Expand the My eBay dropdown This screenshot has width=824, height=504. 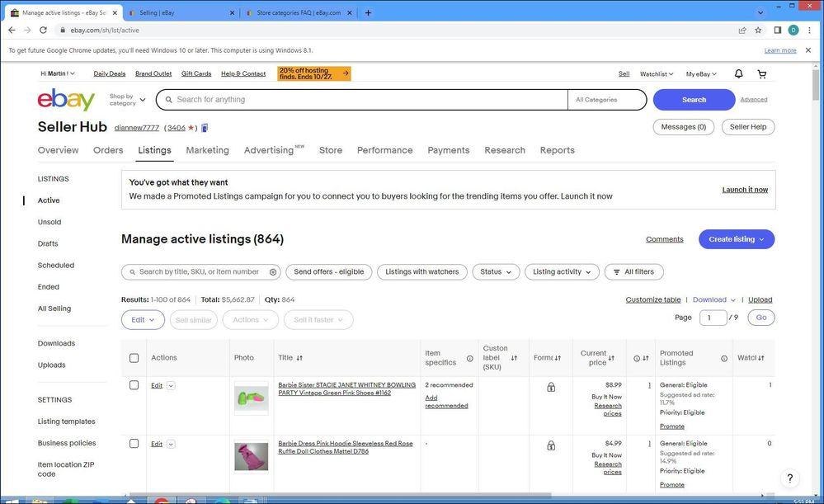701,74
